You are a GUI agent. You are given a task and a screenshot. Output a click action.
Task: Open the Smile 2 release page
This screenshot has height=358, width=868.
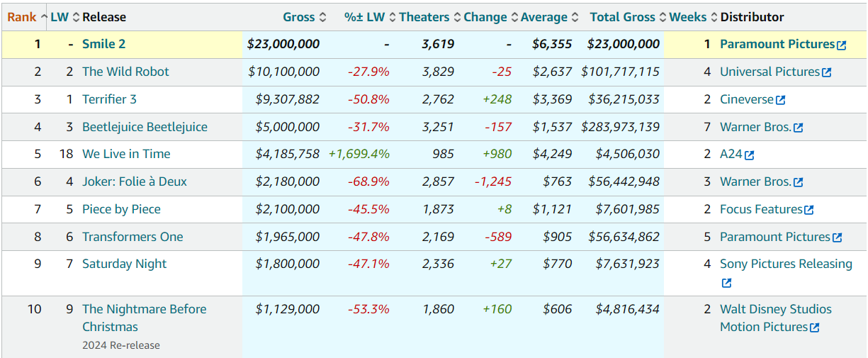pos(103,44)
